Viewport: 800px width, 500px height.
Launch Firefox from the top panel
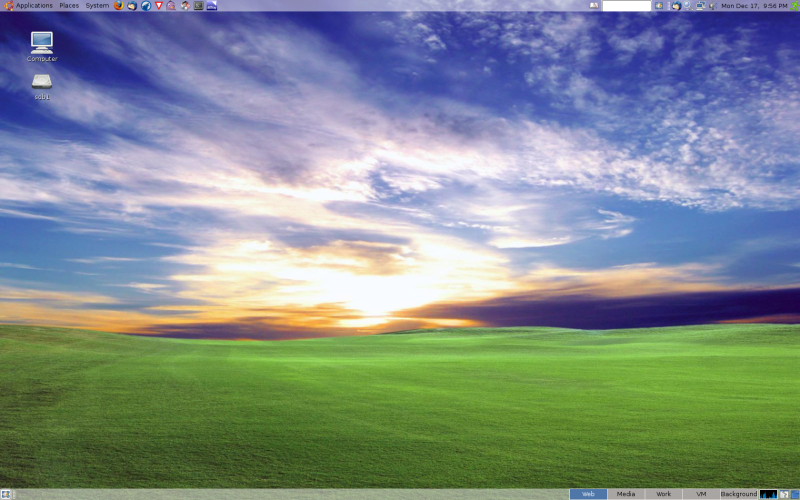click(x=118, y=6)
